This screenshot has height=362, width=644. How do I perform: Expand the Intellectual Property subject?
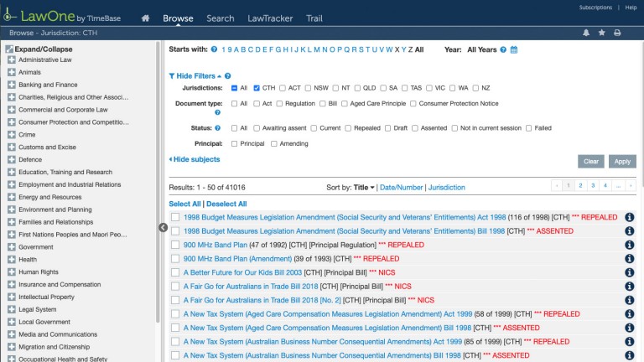coord(12,297)
